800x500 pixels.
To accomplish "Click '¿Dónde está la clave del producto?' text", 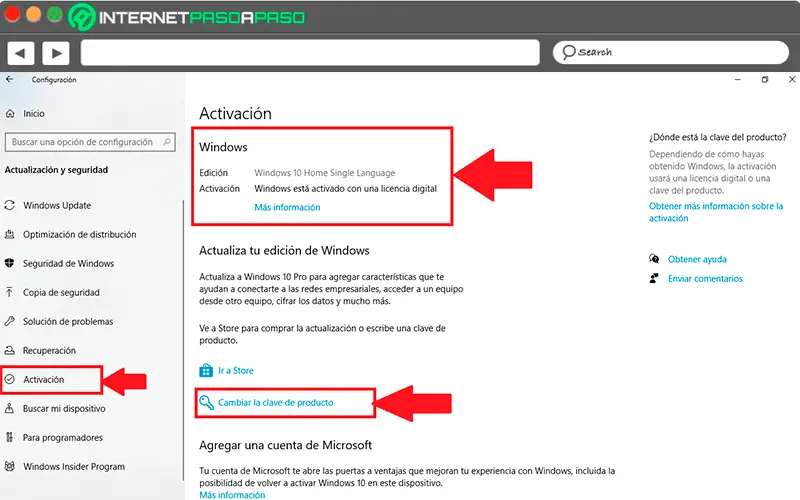I will (x=717, y=137).
